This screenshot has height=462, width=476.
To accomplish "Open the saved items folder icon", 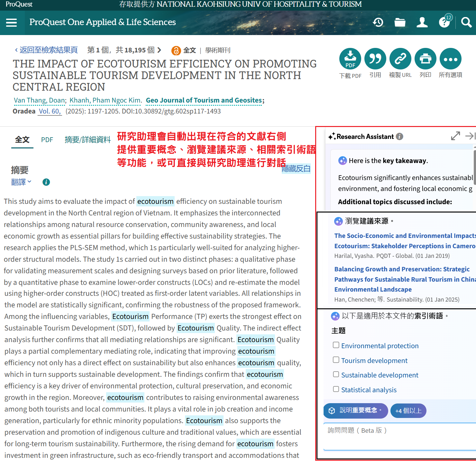I will (x=400, y=22).
